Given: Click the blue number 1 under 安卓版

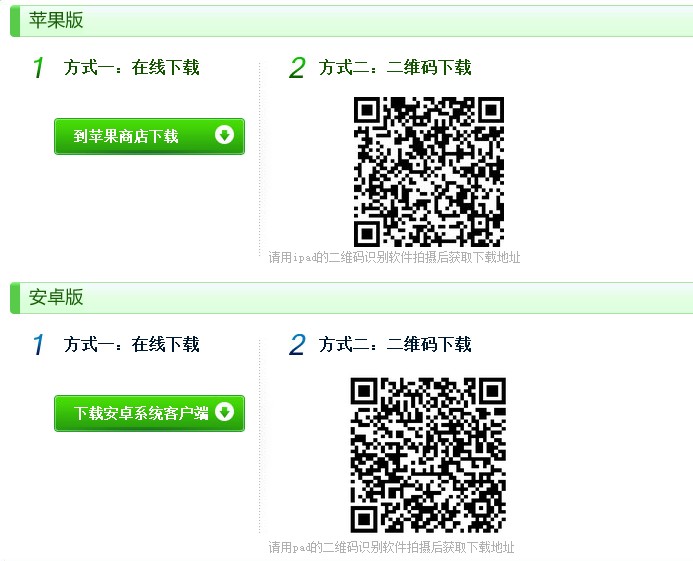Looking at the screenshot, I should [x=38, y=344].
